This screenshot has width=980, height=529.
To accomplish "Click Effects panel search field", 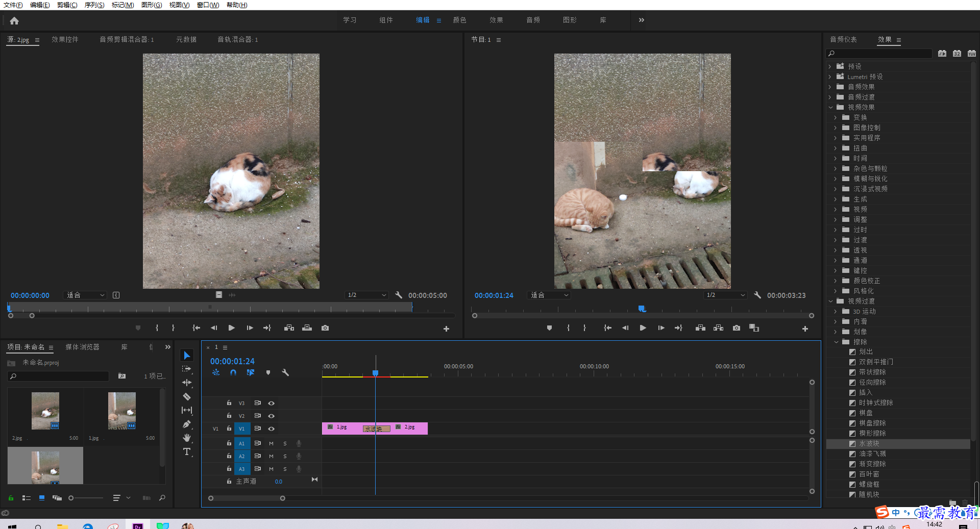I will pyautogui.click(x=879, y=54).
